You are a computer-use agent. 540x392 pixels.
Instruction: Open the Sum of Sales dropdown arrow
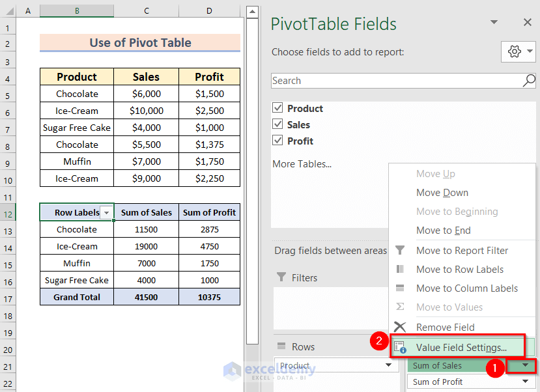(524, 365)
